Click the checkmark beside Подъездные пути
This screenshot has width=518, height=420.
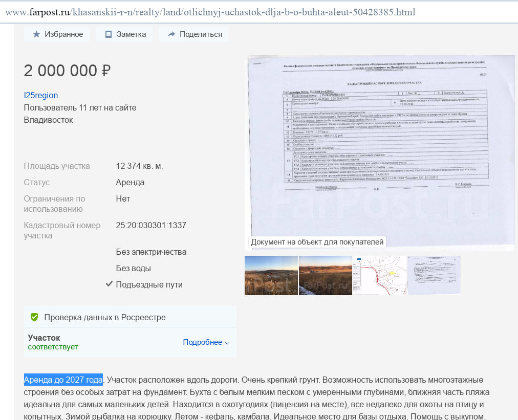(109, 284)
